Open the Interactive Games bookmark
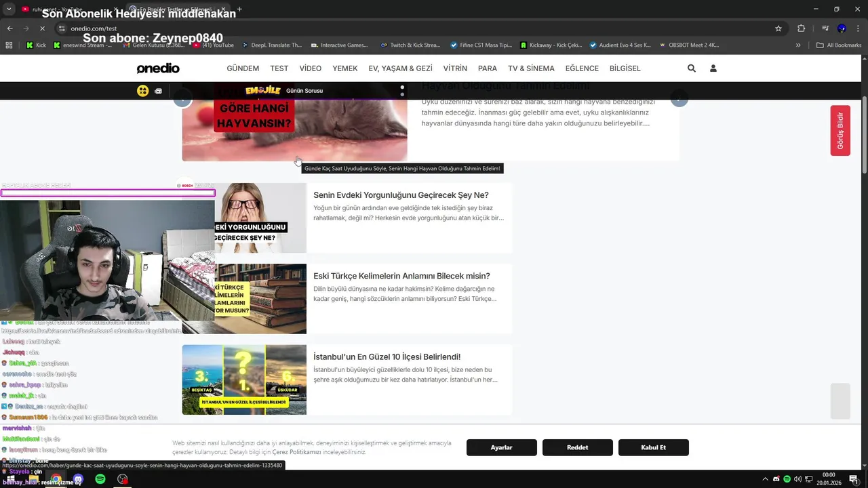This screenshot has height=488, width=868. 339,45
